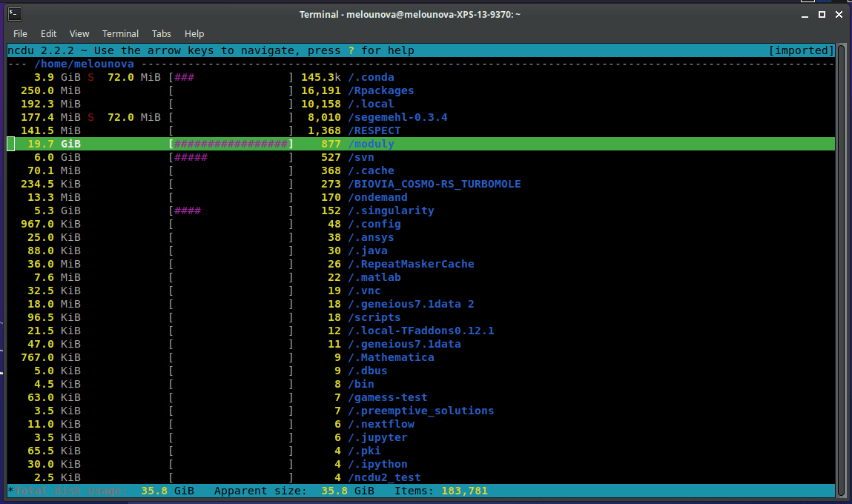Screen dimensions: 852x504
Task: Select the /svn directory entry
Action: pos(361,157)
